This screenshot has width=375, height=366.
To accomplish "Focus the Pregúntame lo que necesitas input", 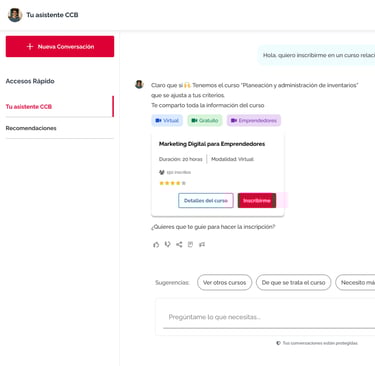I will (x=269, y=317).
